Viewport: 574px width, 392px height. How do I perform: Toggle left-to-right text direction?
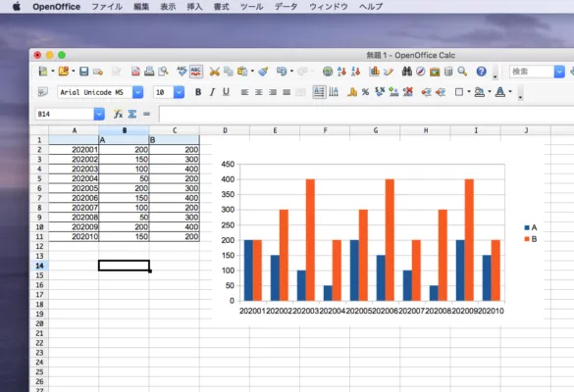pos(319,92)
